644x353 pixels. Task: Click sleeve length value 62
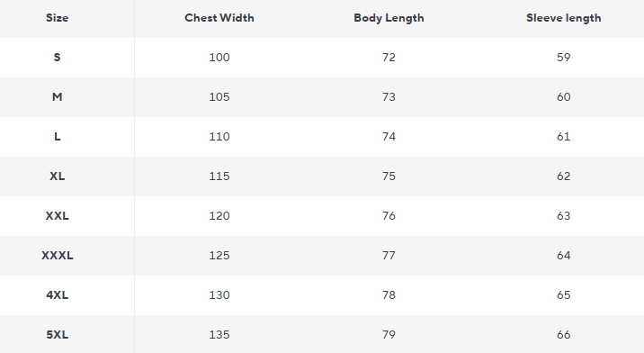tap(563, 176)
